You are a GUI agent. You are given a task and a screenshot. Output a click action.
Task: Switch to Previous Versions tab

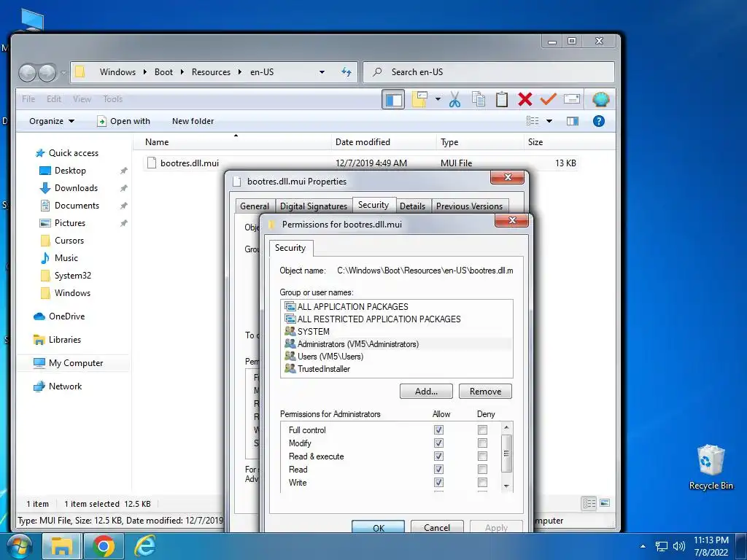pyautogui.click(x=469, y=206)
